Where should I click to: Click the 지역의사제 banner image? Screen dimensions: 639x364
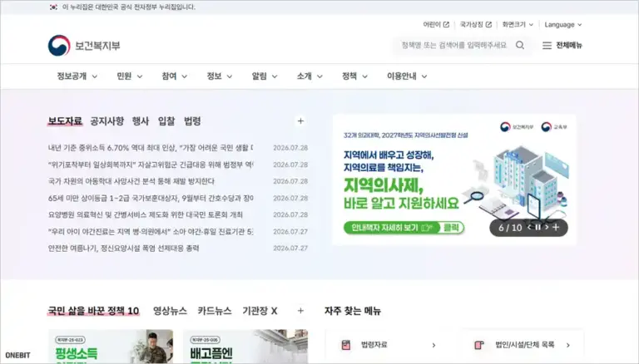pos(454,180)
